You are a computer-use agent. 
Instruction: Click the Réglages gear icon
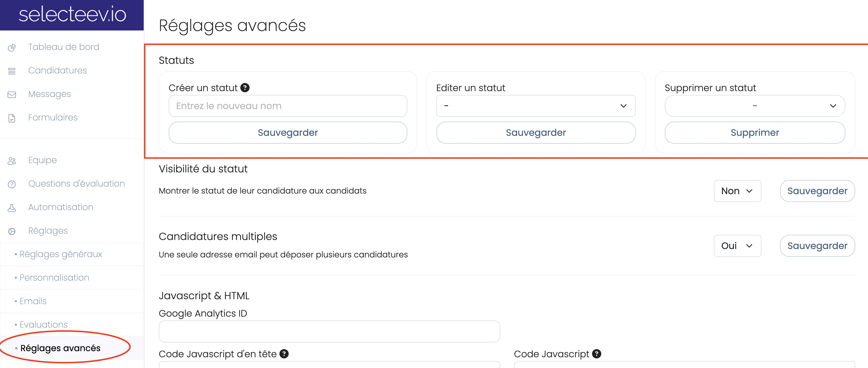(x=12, y=231)
